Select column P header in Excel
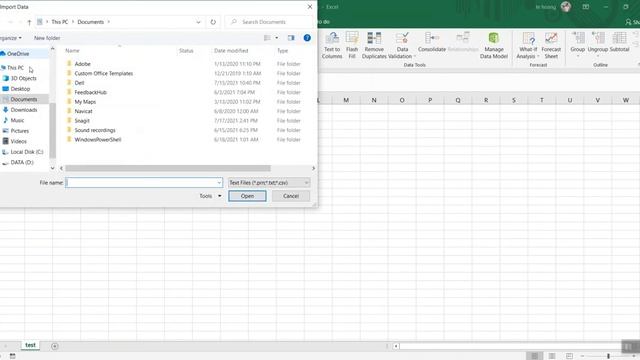The image size is (640, 360). (430, 100)
